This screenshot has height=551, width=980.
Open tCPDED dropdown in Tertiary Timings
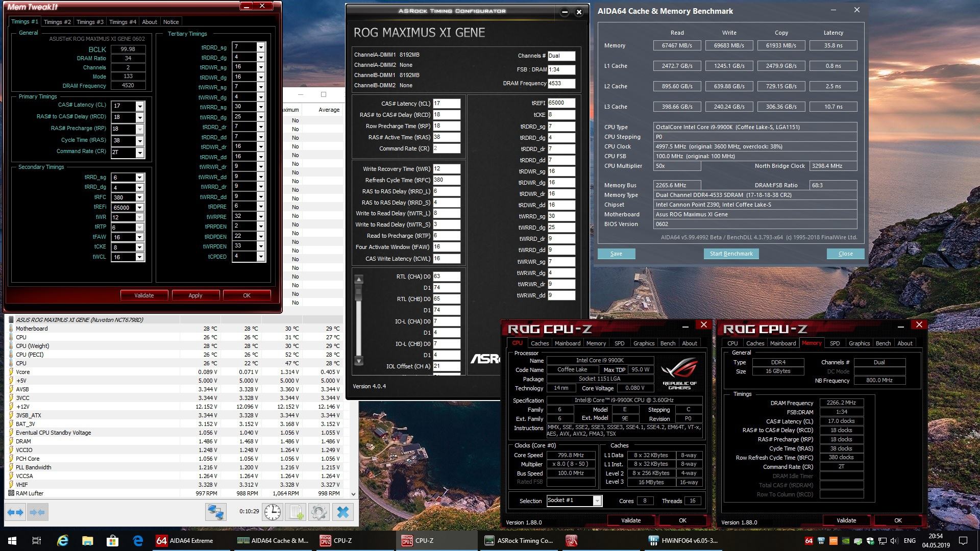(261, 256)
